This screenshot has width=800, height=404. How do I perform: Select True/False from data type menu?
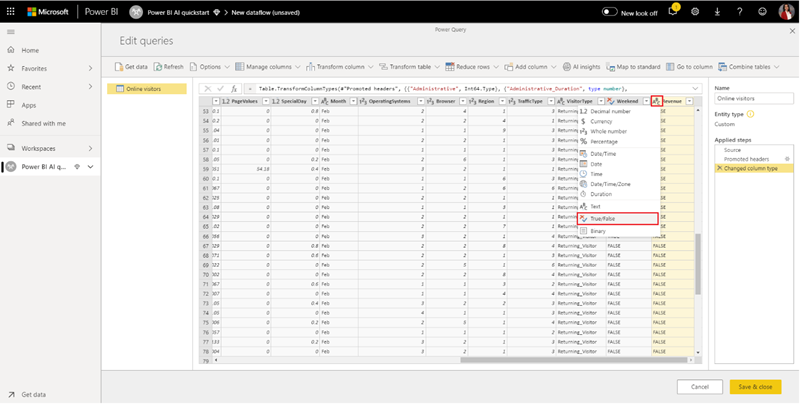tap(617, 218)
